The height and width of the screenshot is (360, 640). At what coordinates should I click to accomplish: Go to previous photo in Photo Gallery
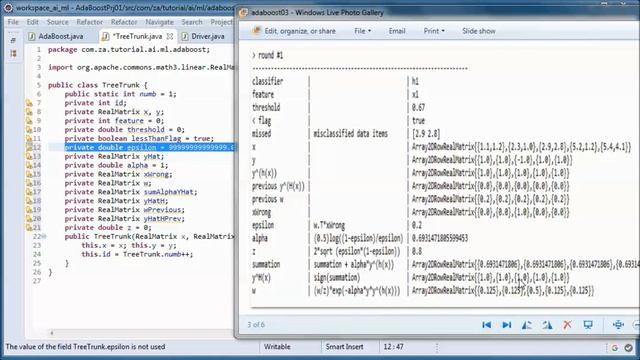pos(487,325)
